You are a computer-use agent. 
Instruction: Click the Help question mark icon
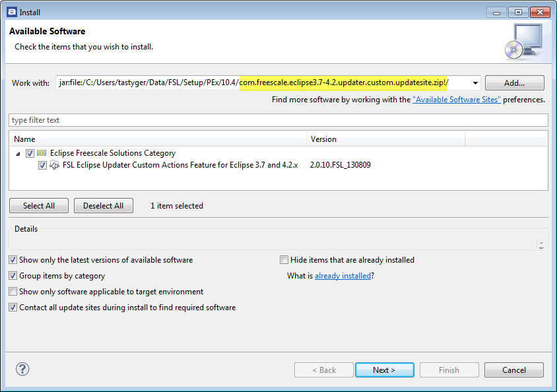click(x=22, y=370)
